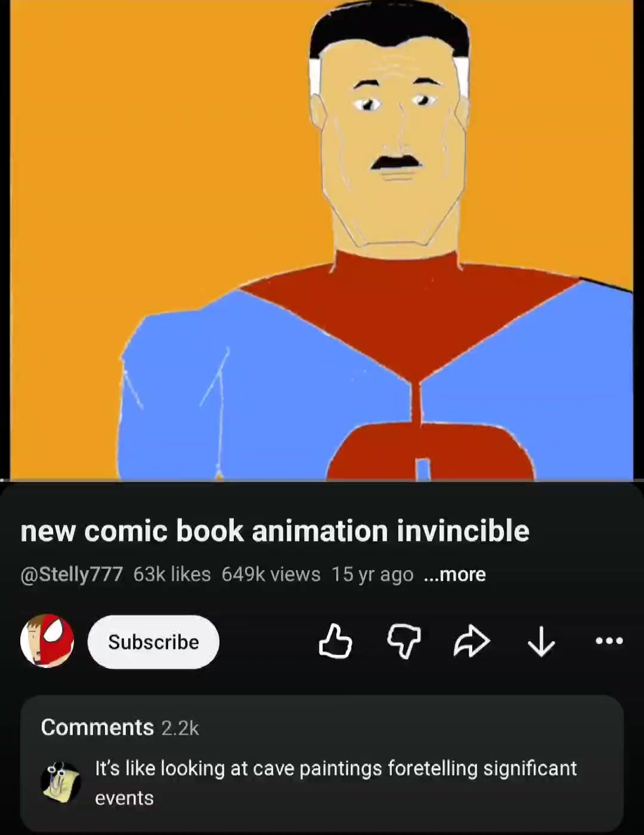The width and height of the screenshot is (644, 835).
Task: Open the top comment about cave paintings
Action: tap(336, 783)
